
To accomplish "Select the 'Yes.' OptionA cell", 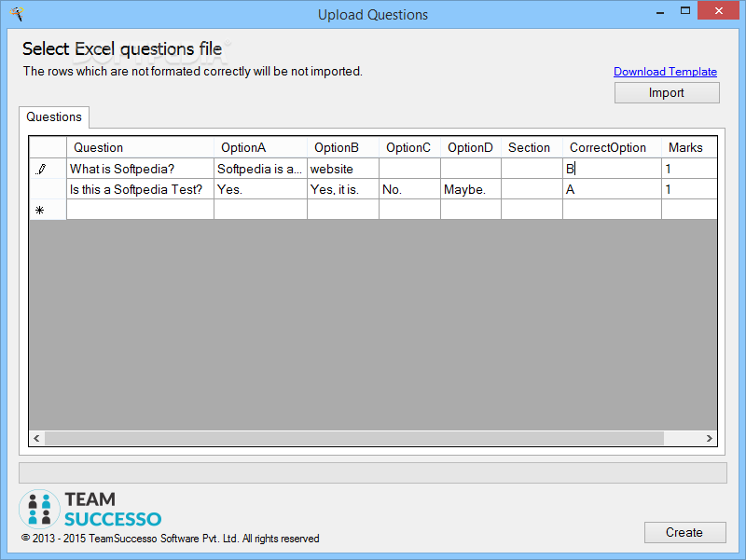I will pyautogui.click(x=260, y=189).
